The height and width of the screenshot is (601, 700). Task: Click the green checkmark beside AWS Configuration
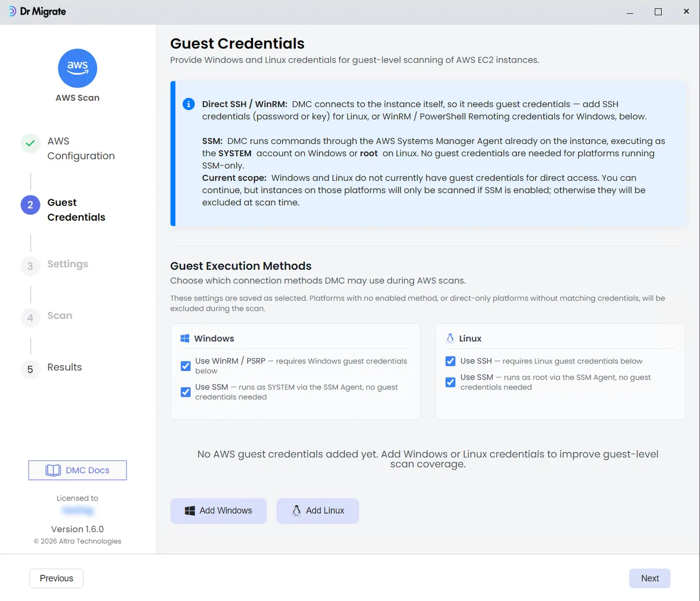click(30, 143)
